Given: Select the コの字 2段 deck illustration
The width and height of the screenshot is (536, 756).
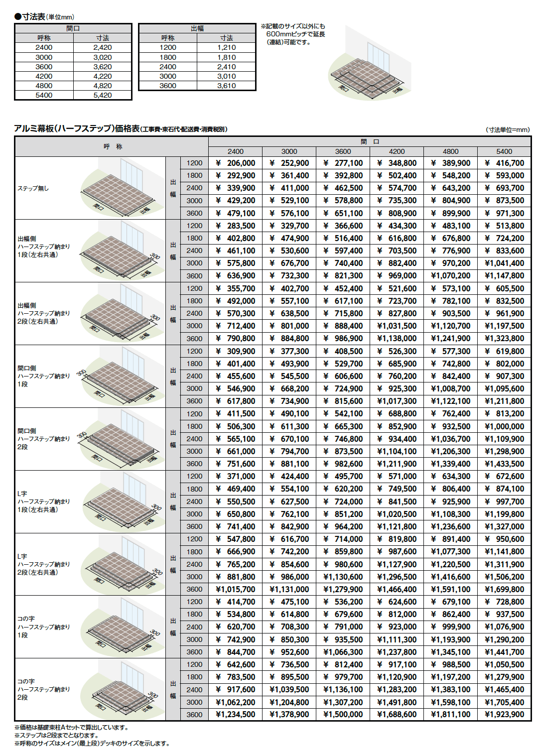Looking at the screenshot, I should pos(120,690).
